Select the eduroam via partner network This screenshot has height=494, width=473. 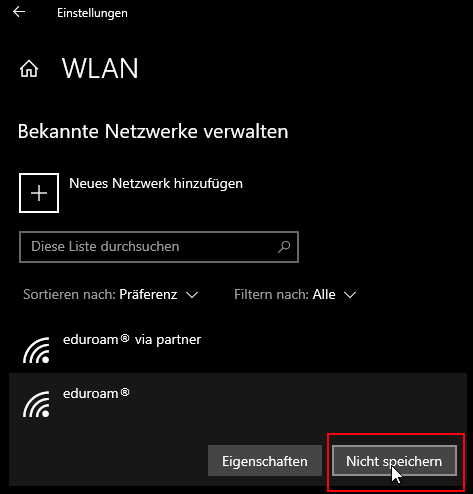238,347
